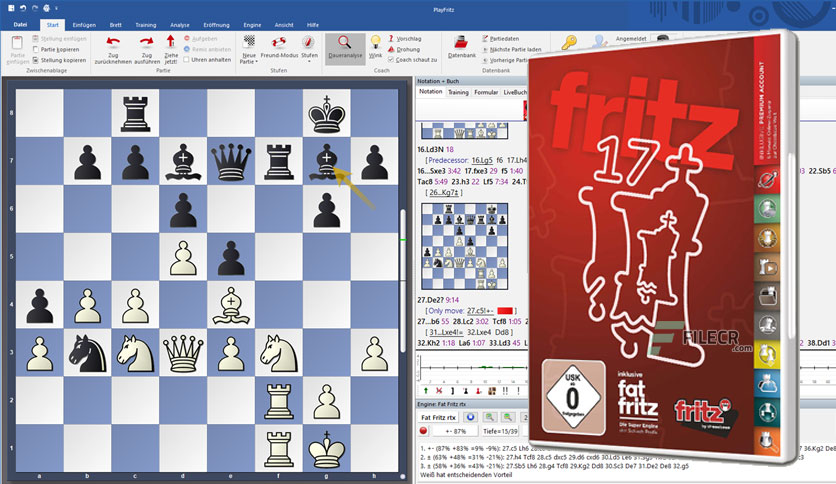The height and width of the screenshot is (484, 836).
Task: Click Partie kopieren in Zwischenablage group
Action: coord(55,50)
